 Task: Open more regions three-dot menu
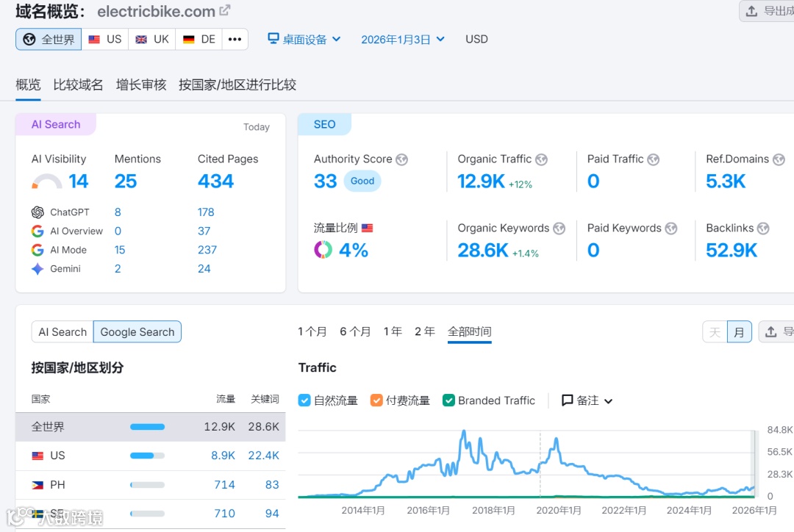pos(235,39)
